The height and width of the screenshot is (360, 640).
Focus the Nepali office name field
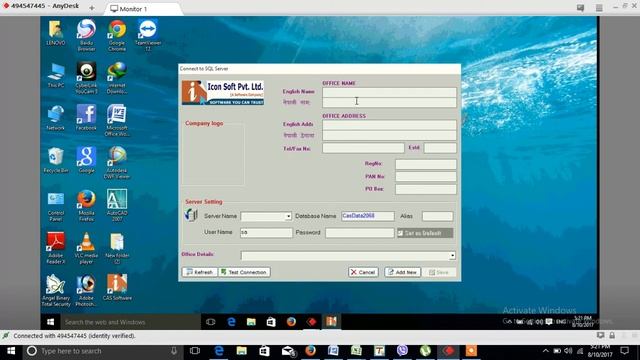click(x=389, y=102)
